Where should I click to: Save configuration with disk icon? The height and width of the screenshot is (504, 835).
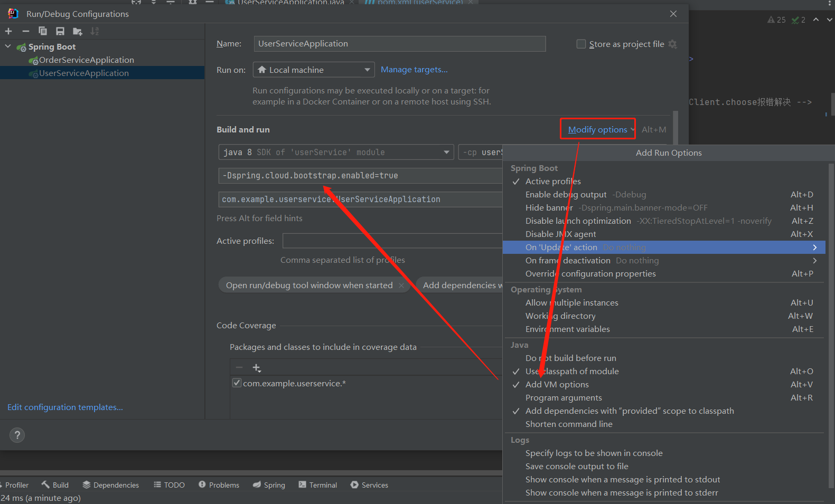coord(60,31)
